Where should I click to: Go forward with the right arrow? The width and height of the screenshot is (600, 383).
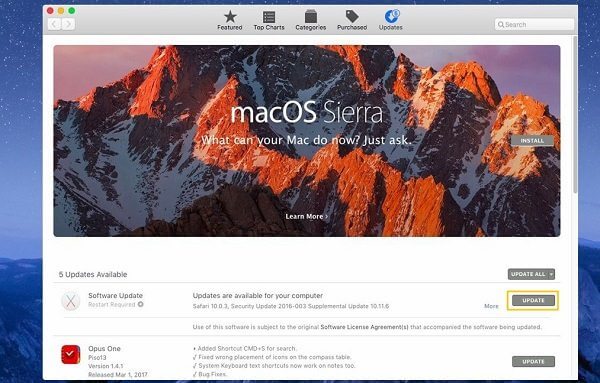(68, 24)
